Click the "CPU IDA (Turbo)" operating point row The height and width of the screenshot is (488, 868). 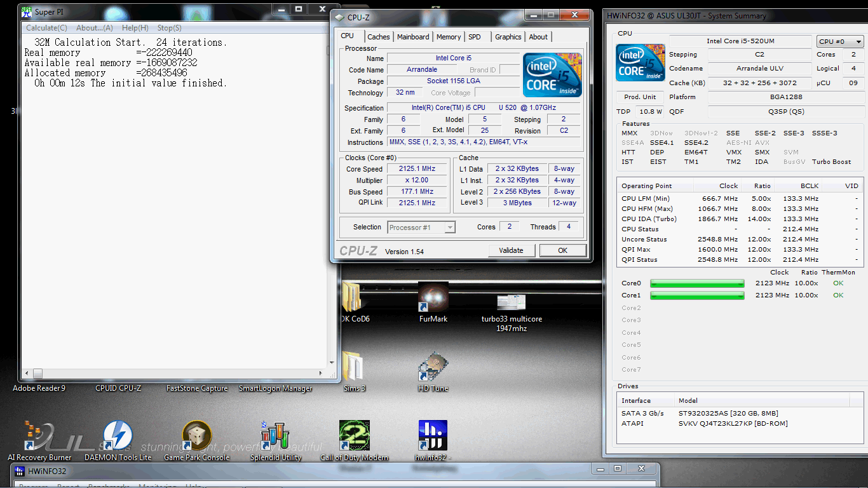740,219
